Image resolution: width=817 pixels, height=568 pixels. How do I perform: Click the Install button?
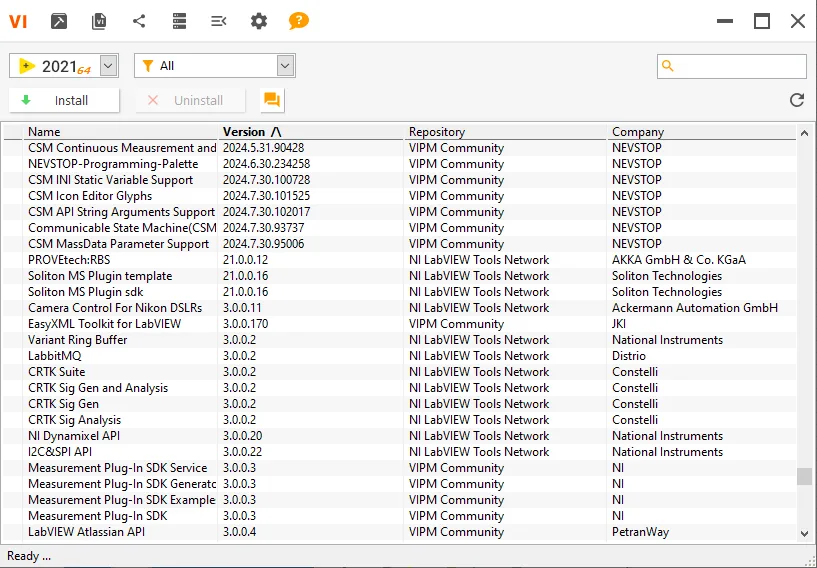[64, 100]
